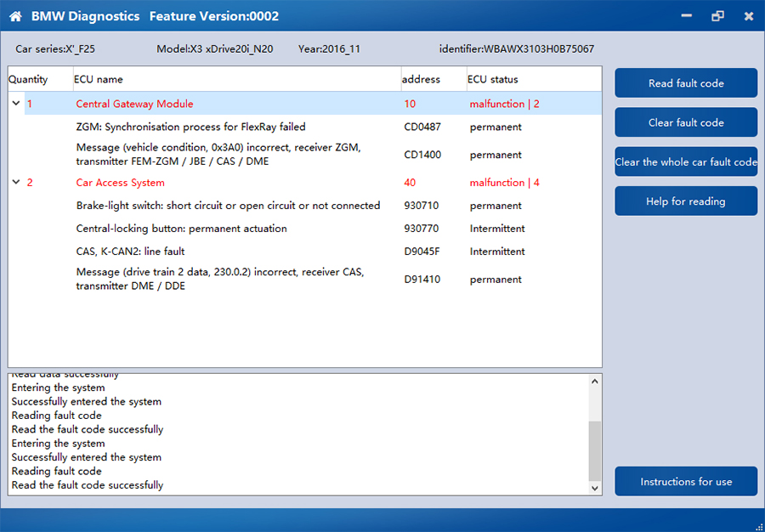This screenshot has height=532, width=765.
Task: Select the Brake-light switch fault row
Action: 228,206
